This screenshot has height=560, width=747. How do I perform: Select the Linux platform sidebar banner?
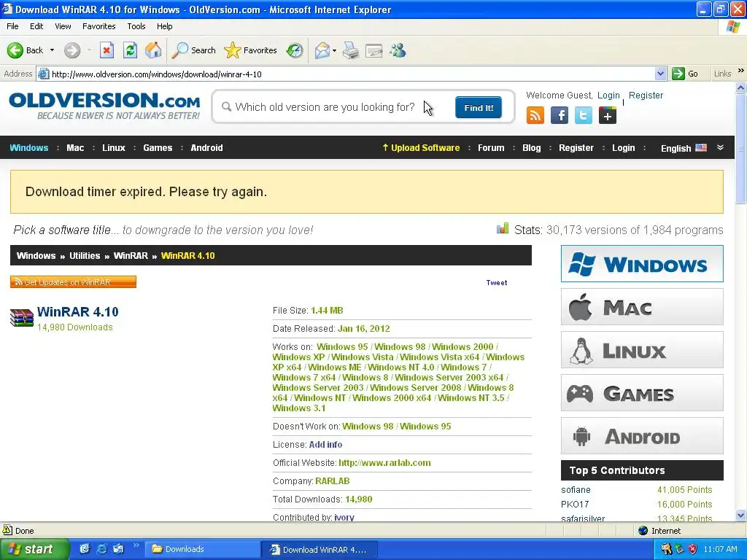pyautogui.click(x=642, y=350)
